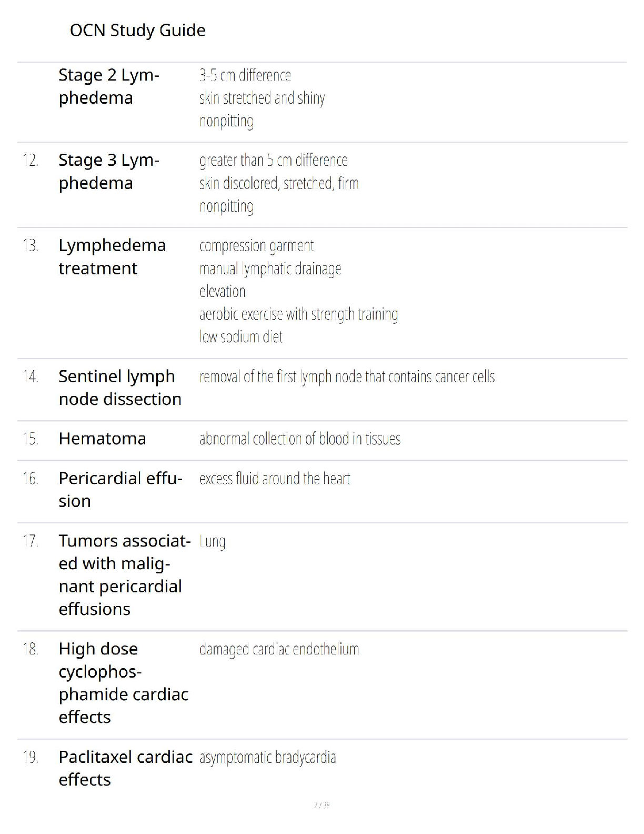Select the 'asymptomatic bradycardia' definition
The height and width of the screenshot is (834, 644).
click(267, 758)
